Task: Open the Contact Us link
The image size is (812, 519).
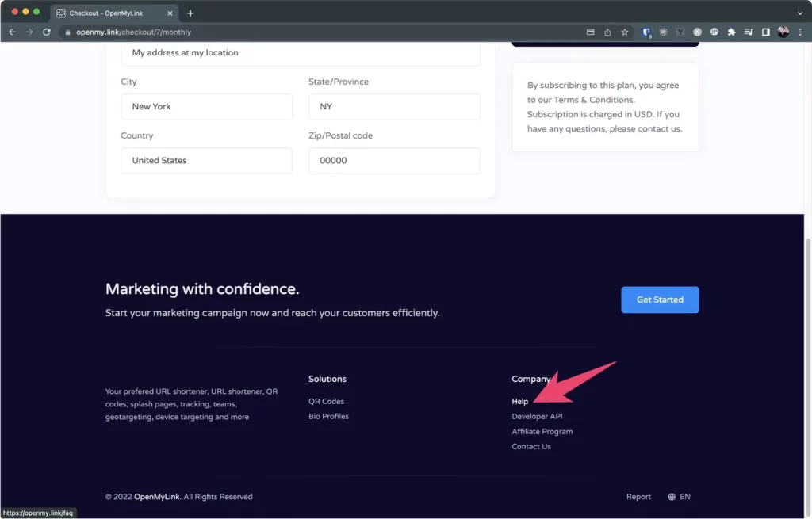Action: pyautogui.click(x=531, y=447)
